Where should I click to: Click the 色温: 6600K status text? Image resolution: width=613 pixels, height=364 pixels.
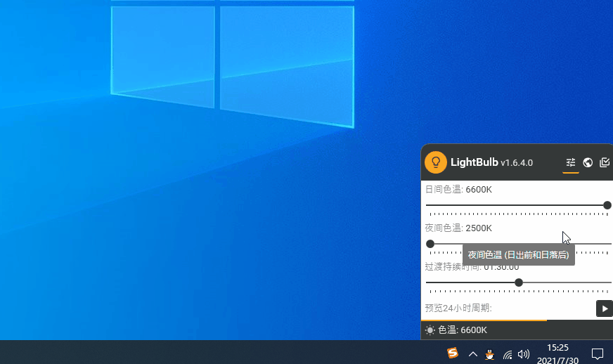click(463, 330)
